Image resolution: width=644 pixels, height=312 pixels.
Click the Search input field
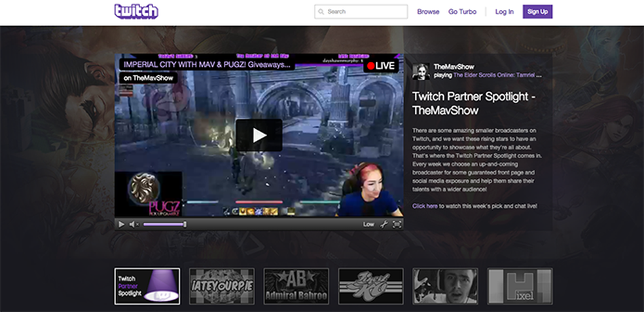361,12
